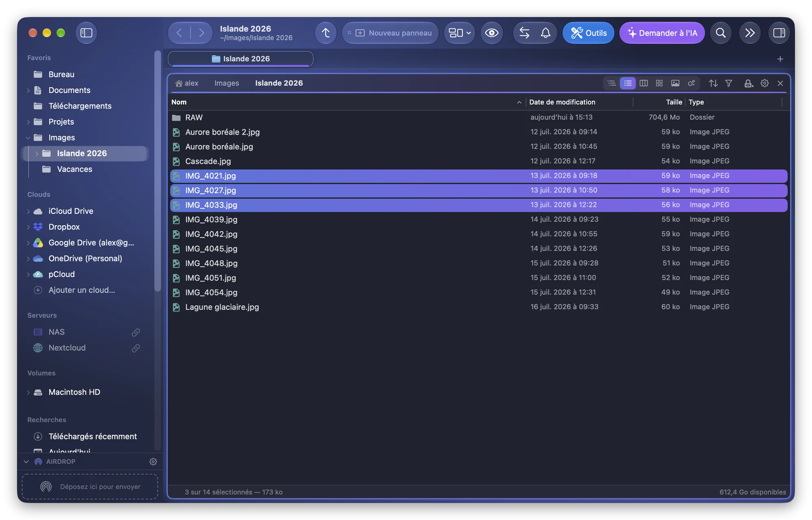Click the Demander à l'IA button

pyautogui.click(x=662, y=33)
